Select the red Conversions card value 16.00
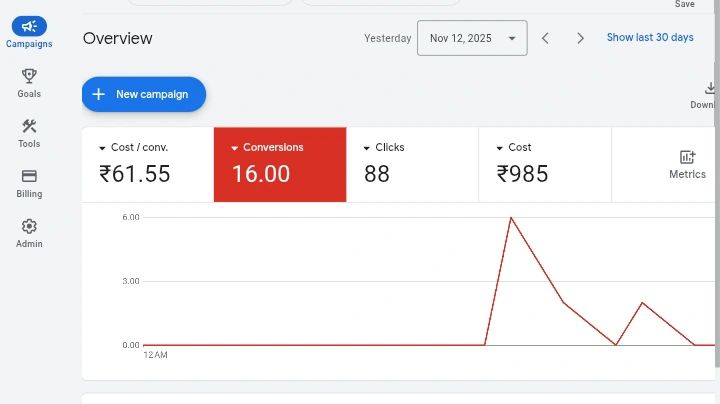The width and height of the screenshot is (720, 404). (x=261, y=174)
